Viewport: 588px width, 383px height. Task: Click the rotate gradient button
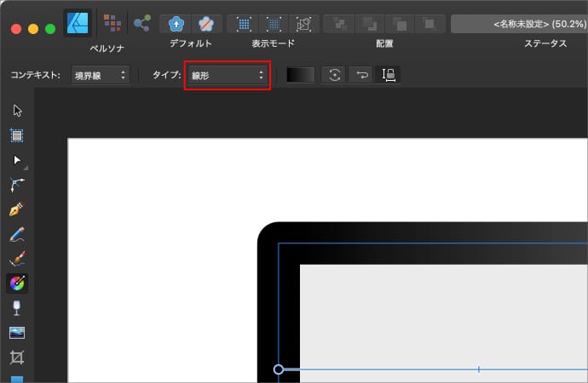pos(335,75)
